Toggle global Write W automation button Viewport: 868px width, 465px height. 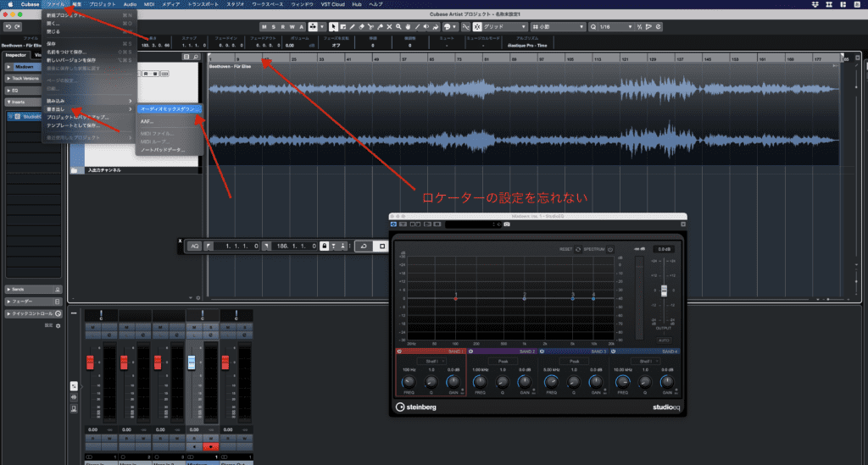click(x=292, y=26)
